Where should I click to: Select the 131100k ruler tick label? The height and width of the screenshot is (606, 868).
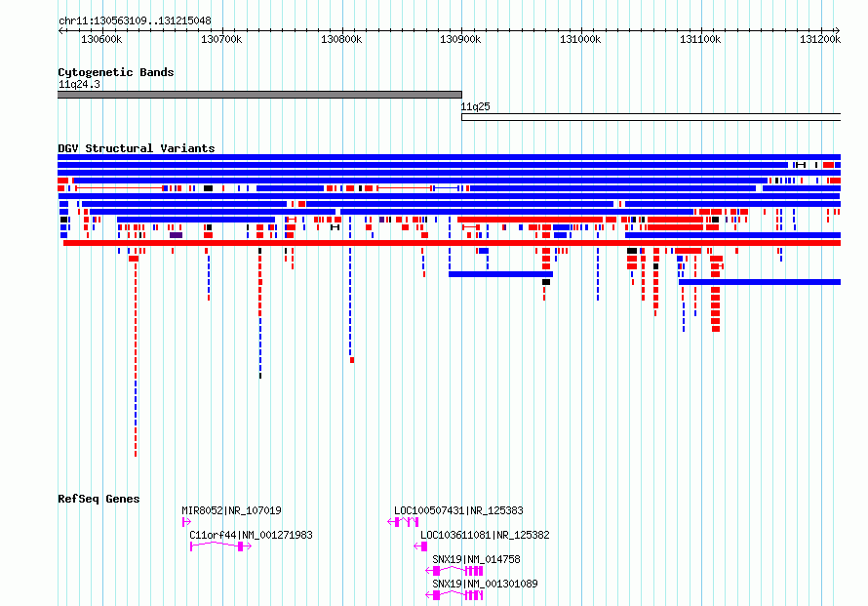pyautogui.click(x=700, y=39)
